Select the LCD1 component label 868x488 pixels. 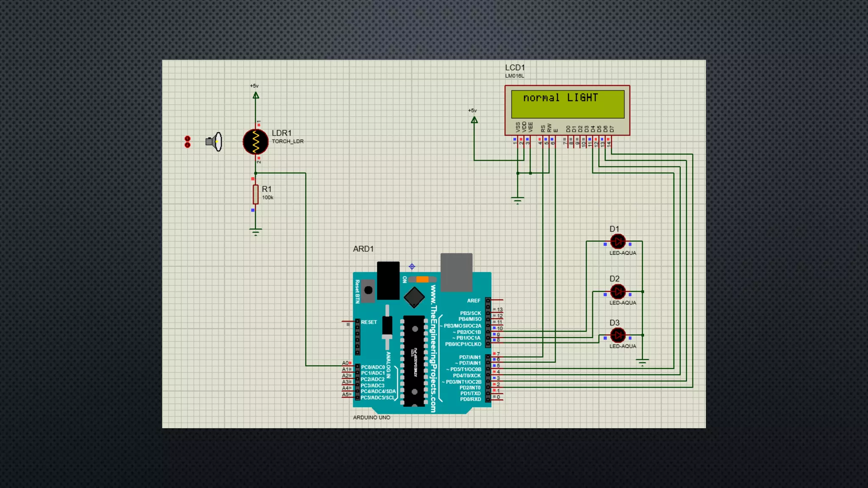pos(515,68)
